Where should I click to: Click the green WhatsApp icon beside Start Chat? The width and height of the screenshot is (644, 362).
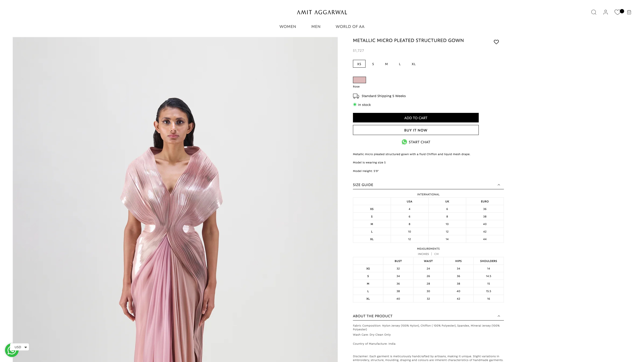pyautogui.click(x=404, y=142)
